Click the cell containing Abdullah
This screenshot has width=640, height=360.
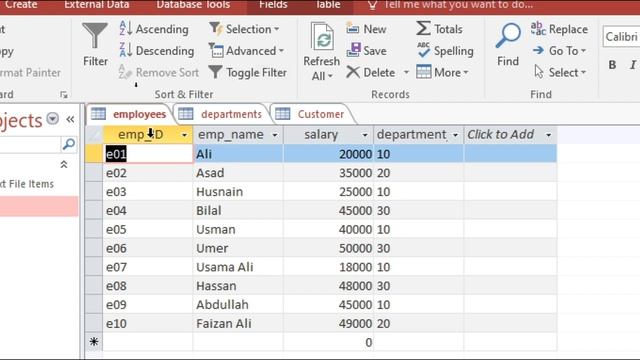click(x=238, y=304)
